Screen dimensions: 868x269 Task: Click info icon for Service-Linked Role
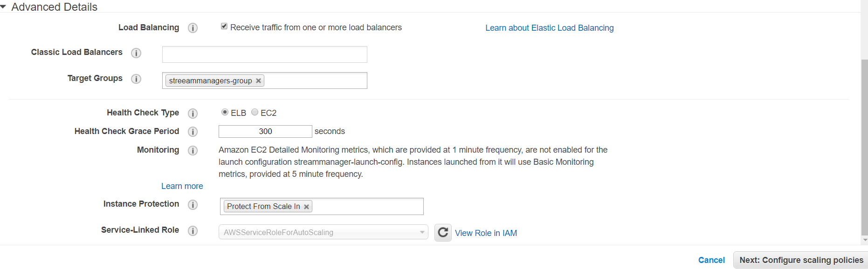click(x=193, y=230)
